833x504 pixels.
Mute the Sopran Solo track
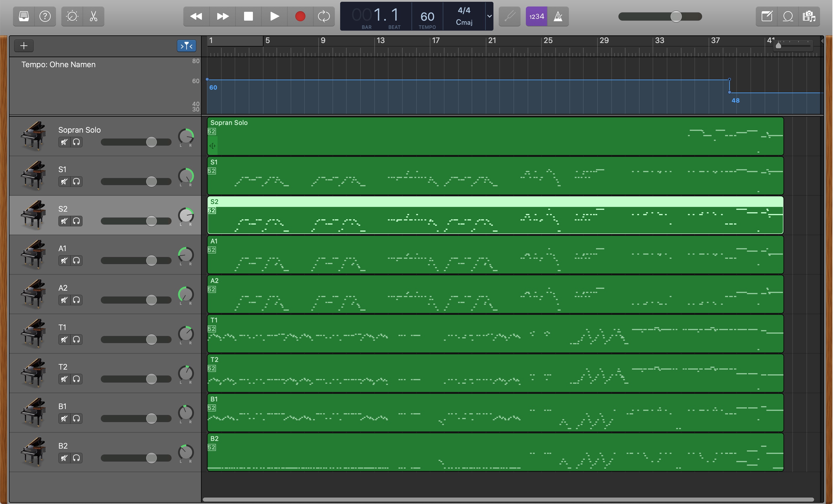64,142
